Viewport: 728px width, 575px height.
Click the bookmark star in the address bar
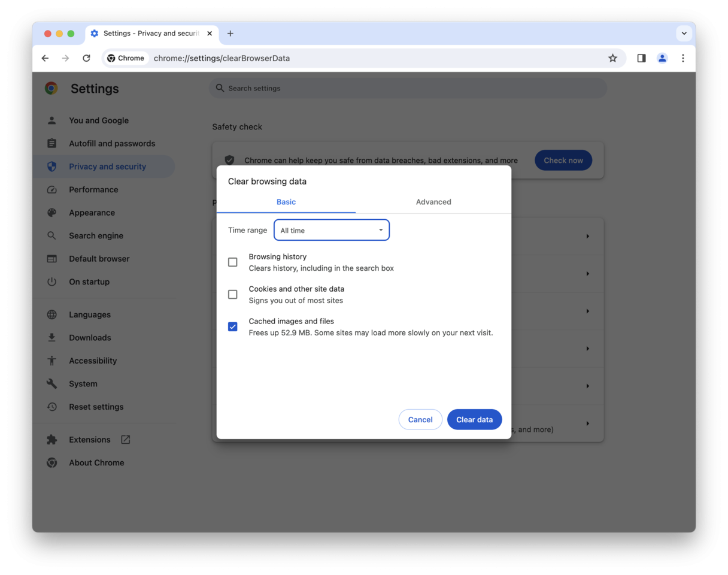(612, 58)
